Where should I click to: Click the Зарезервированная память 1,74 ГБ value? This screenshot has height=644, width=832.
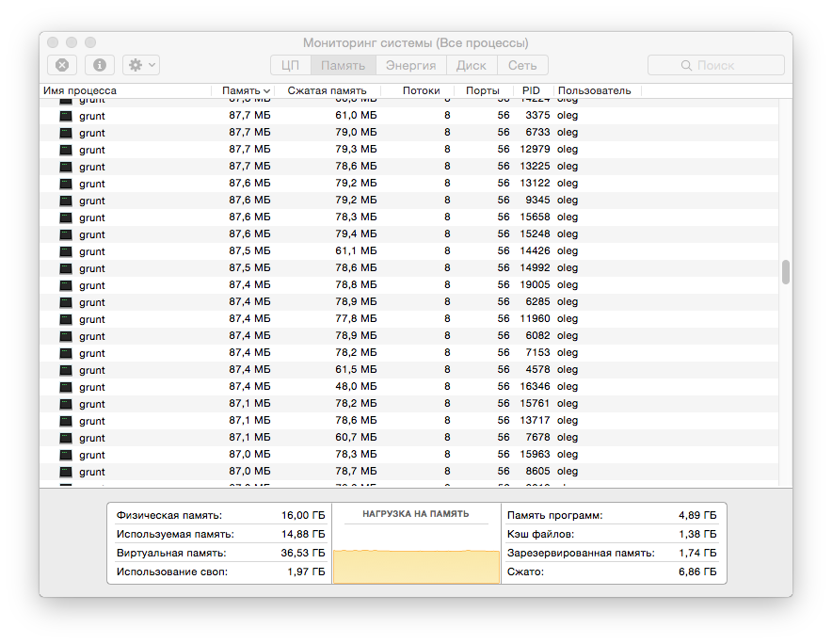697,554
